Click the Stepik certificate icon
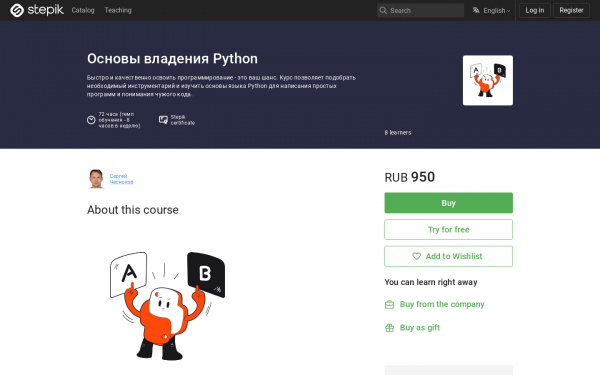This screenshot has width=600, height=375. tap(163, 120)
